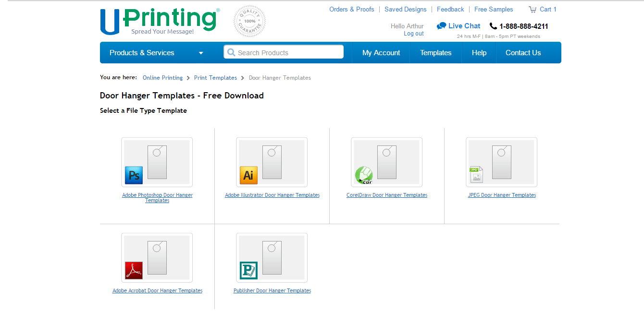Expand the Products & Services dropdown arrow
Viewport: 644px width, 313px height.
(201, 53)
